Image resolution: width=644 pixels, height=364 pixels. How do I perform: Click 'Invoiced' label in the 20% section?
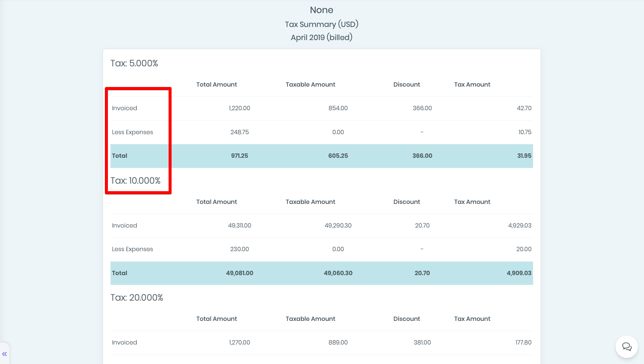(124, 343)
